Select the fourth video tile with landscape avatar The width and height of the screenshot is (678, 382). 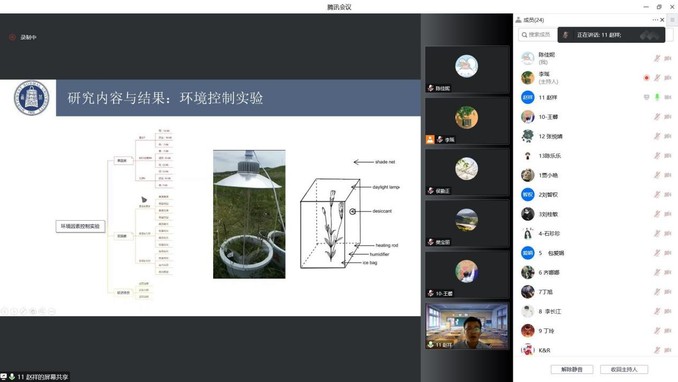coord(467,223)
